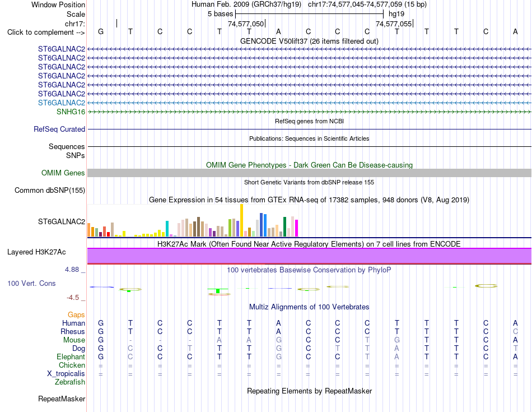Select the Mouse species label in the alignment
This screenshot has width=532, height=412.
pos(74,340)
